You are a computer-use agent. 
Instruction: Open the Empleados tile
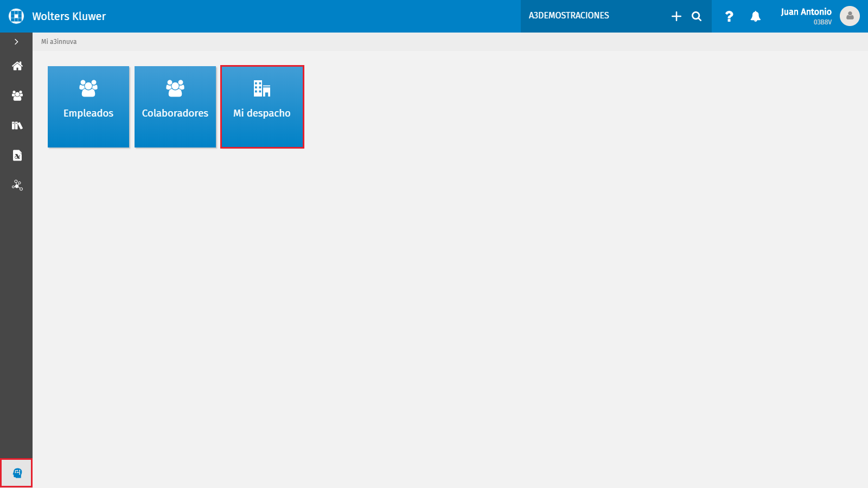pyautogui.click(x=88, y=107)
